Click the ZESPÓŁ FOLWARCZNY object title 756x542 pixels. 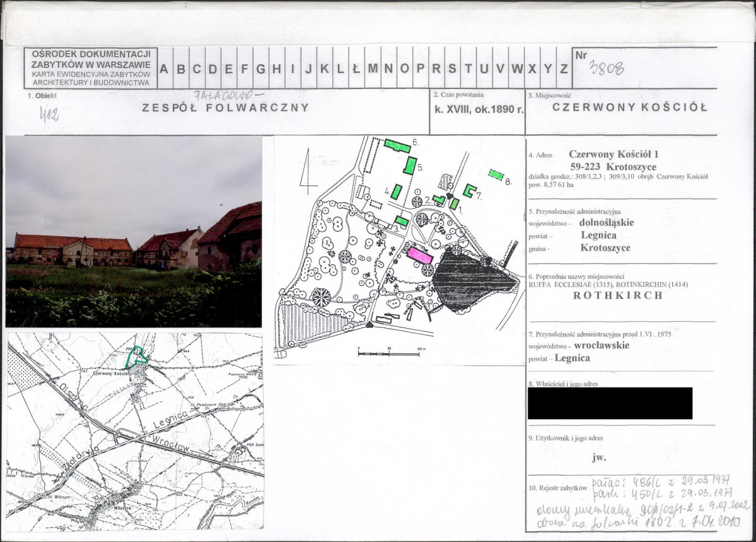click(x=226, y=108)
